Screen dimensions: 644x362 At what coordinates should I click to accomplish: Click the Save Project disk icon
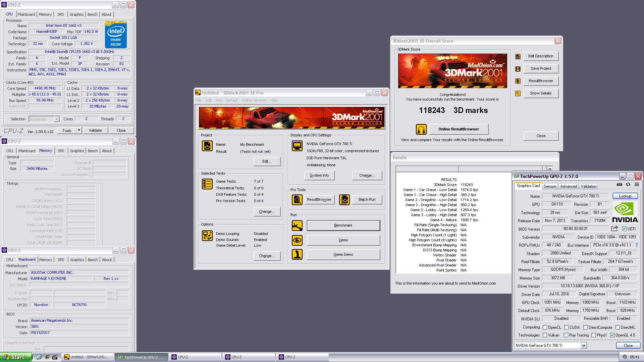pos(518,69)
